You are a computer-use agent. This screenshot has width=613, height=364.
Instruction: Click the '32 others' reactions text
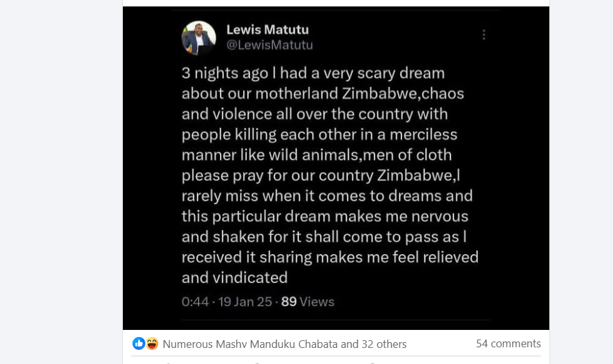click(x=384, y=344)
